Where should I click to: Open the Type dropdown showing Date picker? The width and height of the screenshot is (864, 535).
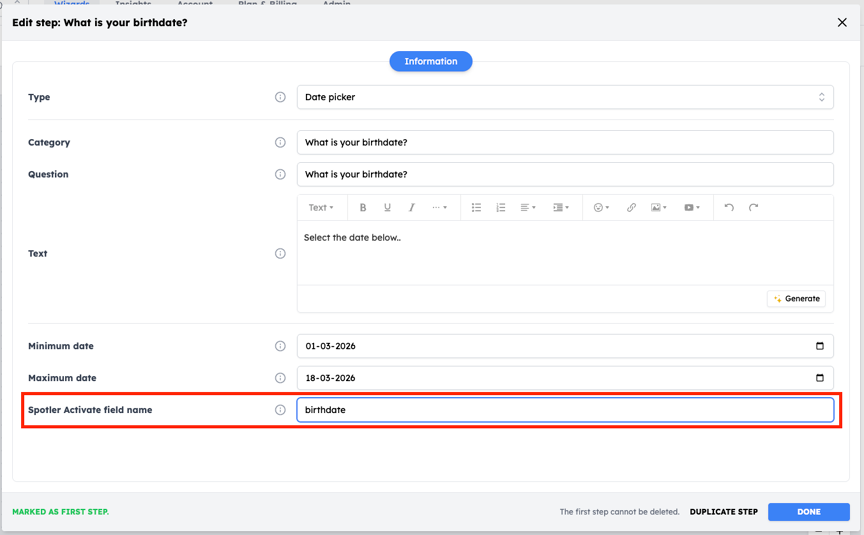[x=565, y=97]
